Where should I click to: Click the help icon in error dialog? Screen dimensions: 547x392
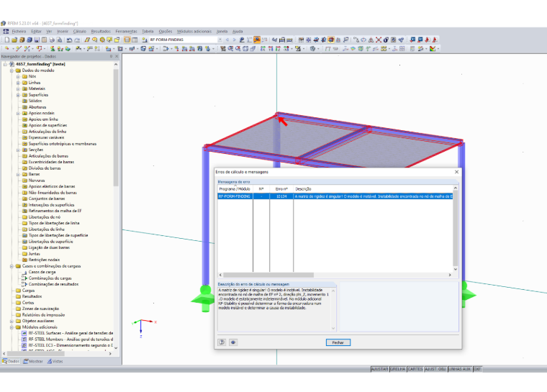pos(222,342)
